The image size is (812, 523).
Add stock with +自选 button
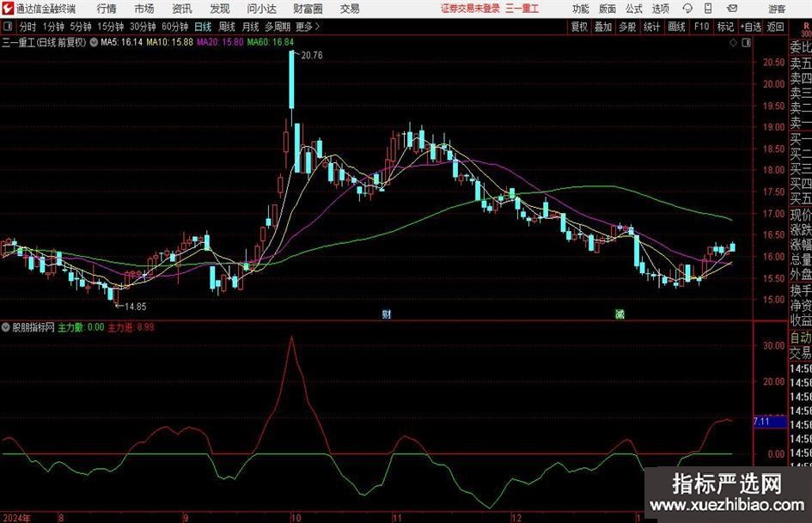pos(750,27)
